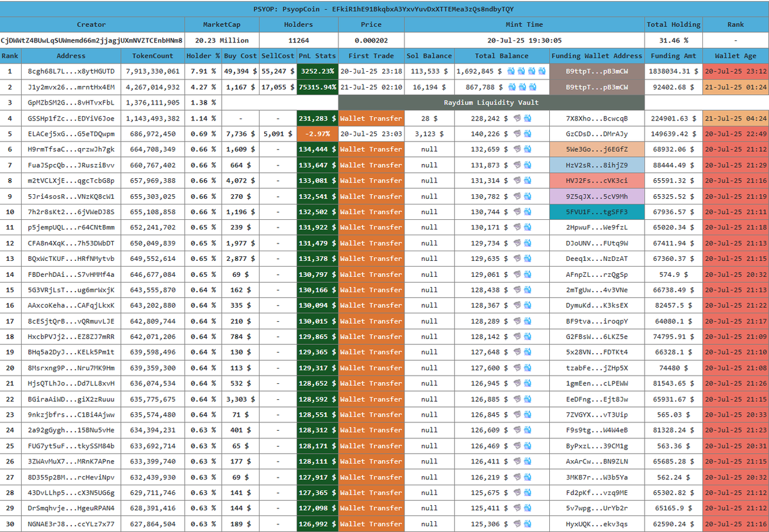The width and height of the screenshot is (769, 532).
Task: Click the Address column header
Action: [x=70, y=56]
